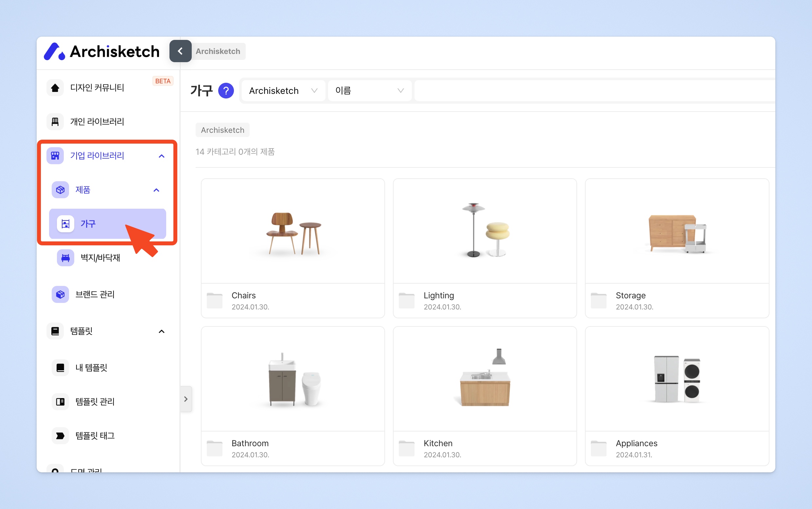Open the Archisketch library dropdown
The width and height of the screenshot is (812, 509).
[x=283, y=91]
